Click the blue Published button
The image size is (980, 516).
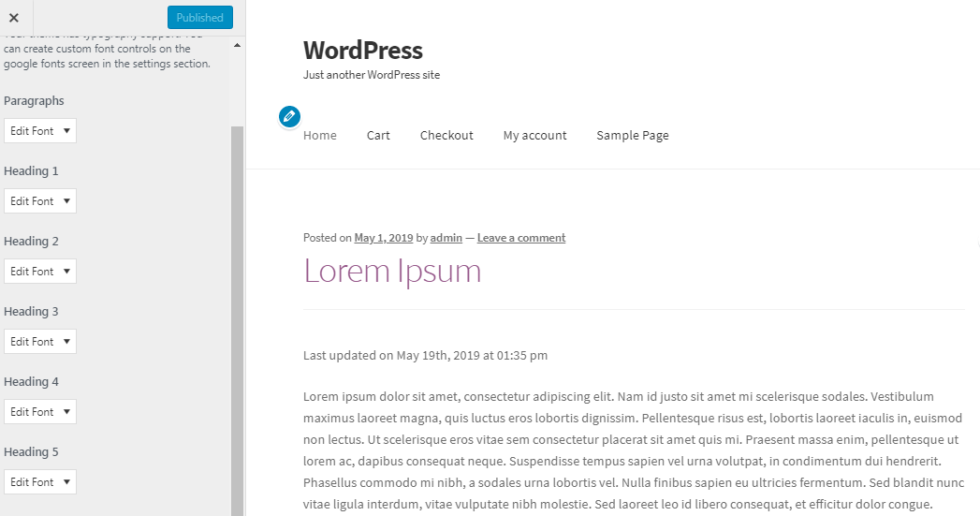pos(200,18)
